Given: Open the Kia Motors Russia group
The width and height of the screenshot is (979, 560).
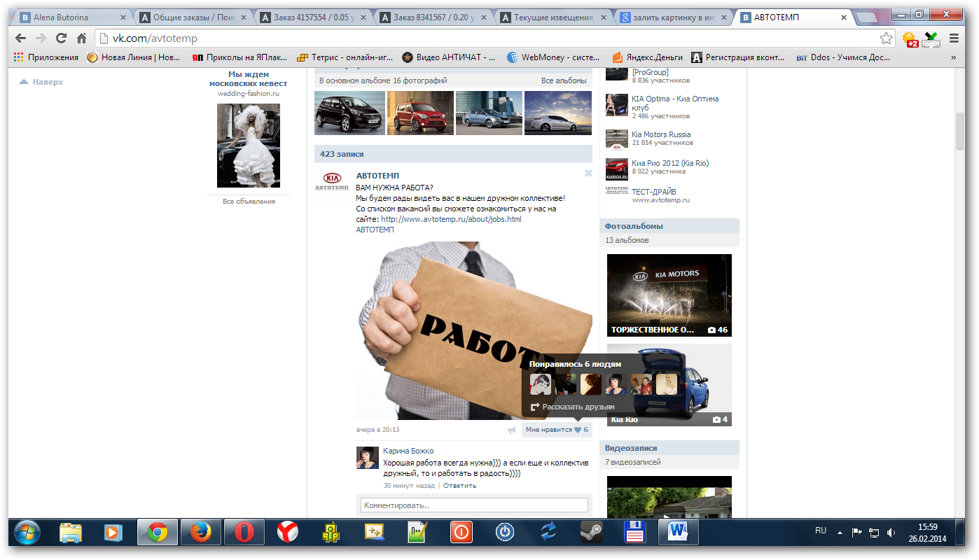Looking at the screenshot, I should tap(661, 134).
